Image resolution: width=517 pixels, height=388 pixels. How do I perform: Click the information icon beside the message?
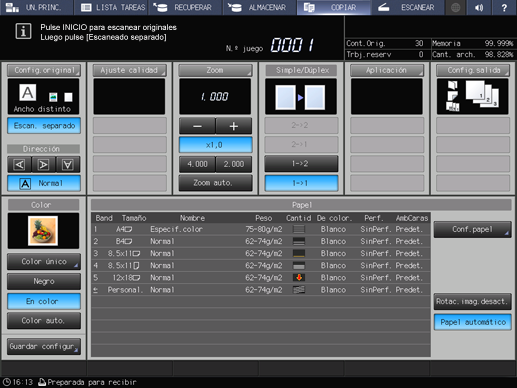pyautogui.click(x=23, y=32)
